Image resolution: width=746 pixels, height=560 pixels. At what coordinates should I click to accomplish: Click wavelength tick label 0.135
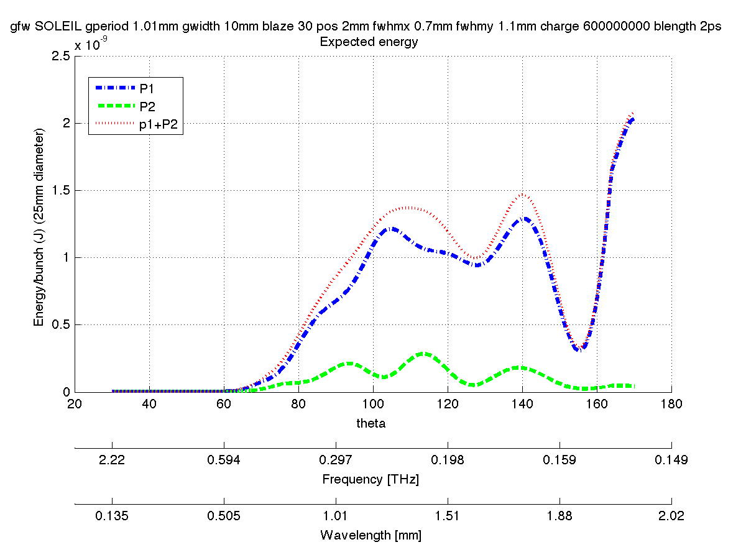(x=112, y=516)
